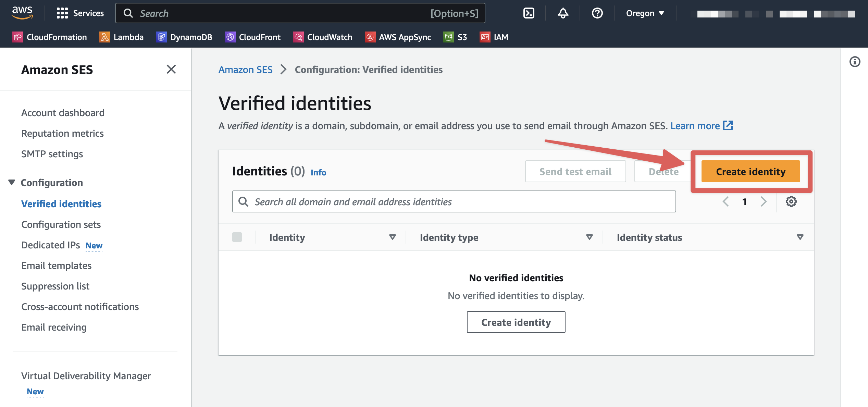Collapse the Configuration section
This screenshot has width=868, height=407.
point(12,182)
